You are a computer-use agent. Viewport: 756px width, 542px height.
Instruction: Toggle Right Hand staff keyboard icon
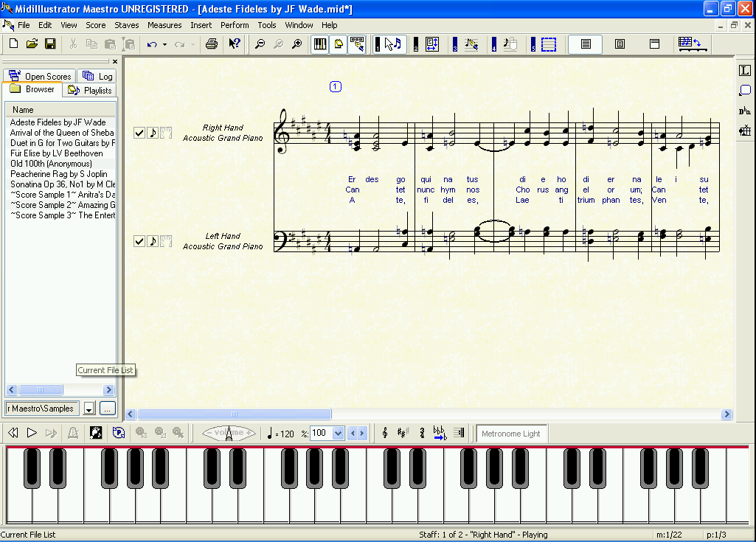(166, 133)
